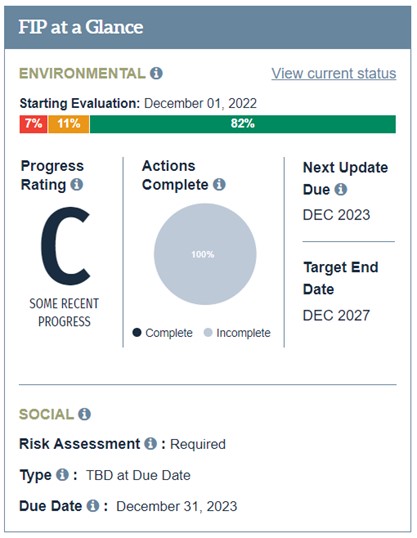Click the Actions Complete info icon

click(219, 185)
